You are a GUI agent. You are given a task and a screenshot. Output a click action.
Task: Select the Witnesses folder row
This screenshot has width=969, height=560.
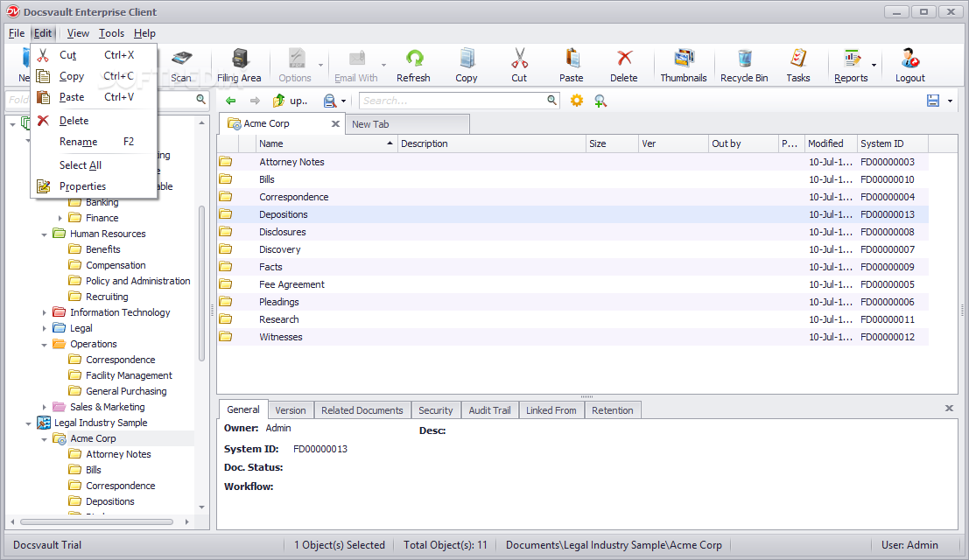click(x=572, y=337)
